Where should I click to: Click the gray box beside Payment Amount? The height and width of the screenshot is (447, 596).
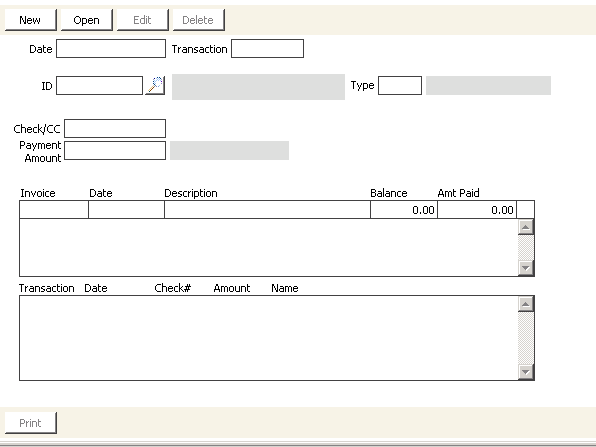[x=230, y=151]
